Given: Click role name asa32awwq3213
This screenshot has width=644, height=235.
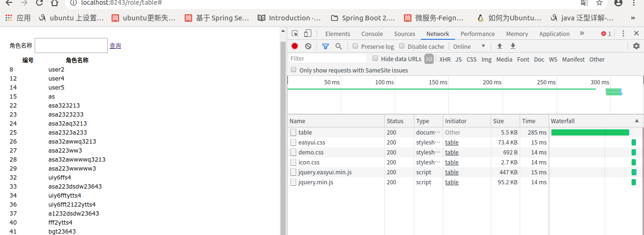Looking at the screenshot, I should coord(72,141).
